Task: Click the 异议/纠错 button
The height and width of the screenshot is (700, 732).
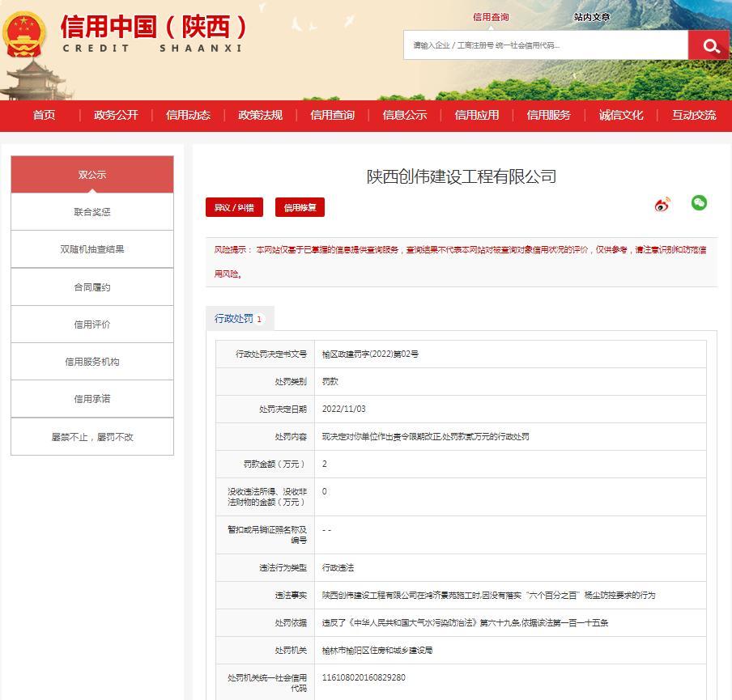Action: click(x=234, y=207)
